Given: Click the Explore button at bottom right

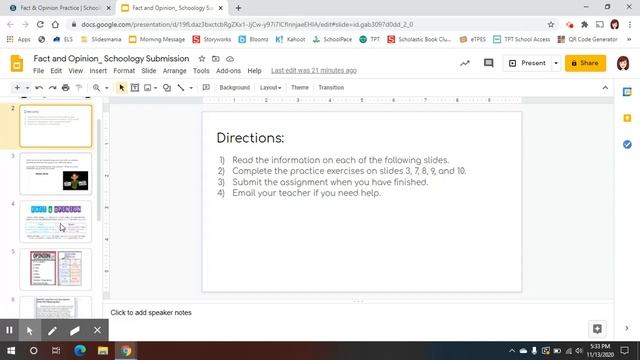Looking at the screenshot, I should (x=597, y=329).
